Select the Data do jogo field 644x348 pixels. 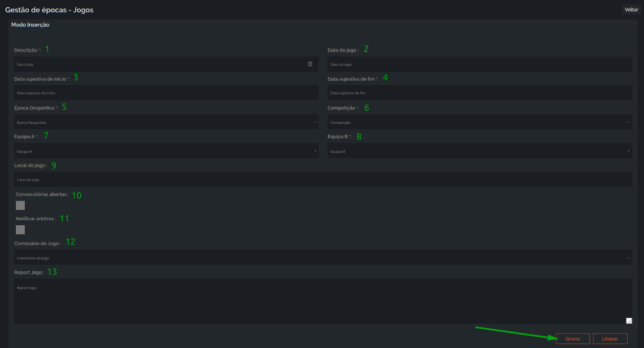(480, 64)
